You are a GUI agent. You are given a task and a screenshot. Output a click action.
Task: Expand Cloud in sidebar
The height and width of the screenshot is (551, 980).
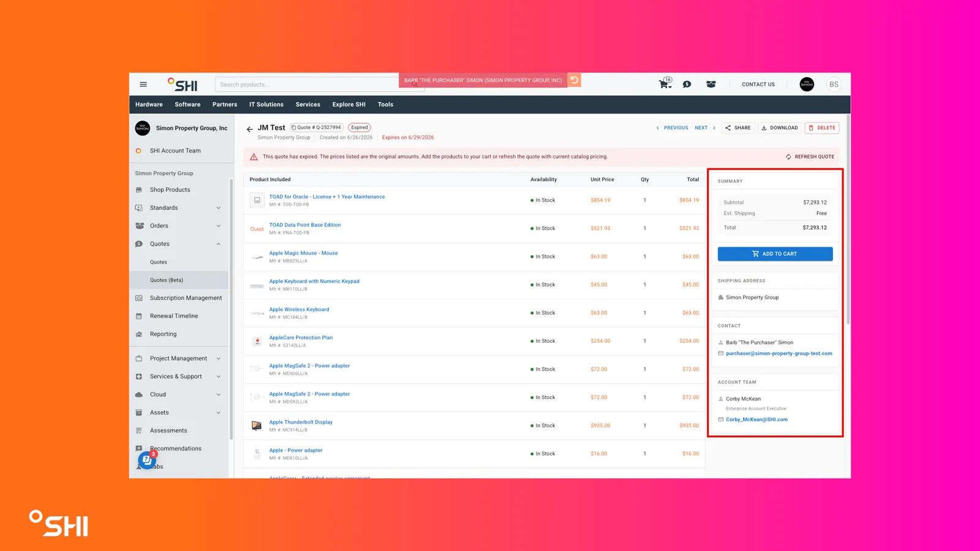218,395
